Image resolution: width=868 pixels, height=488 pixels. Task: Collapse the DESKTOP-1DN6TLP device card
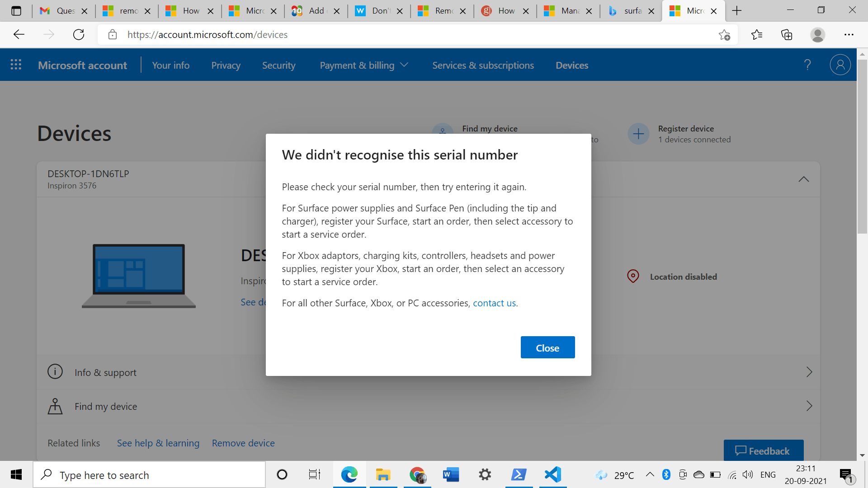pyautogui.click(x=803, y=179)
